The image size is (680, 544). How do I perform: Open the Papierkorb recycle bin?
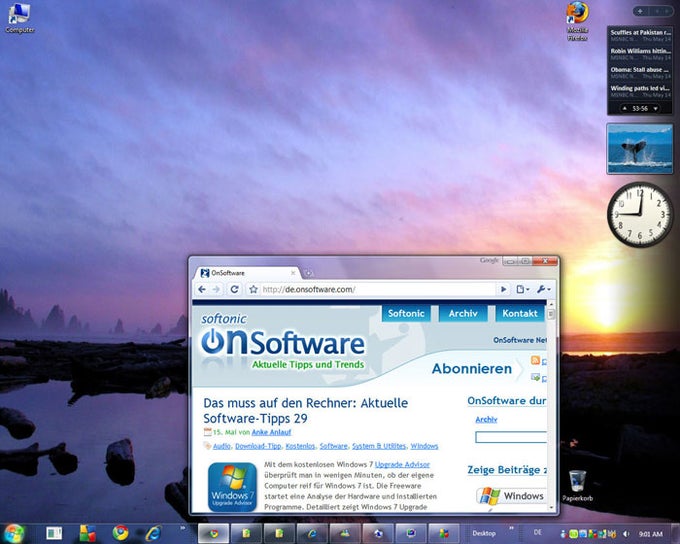point(578,486)
